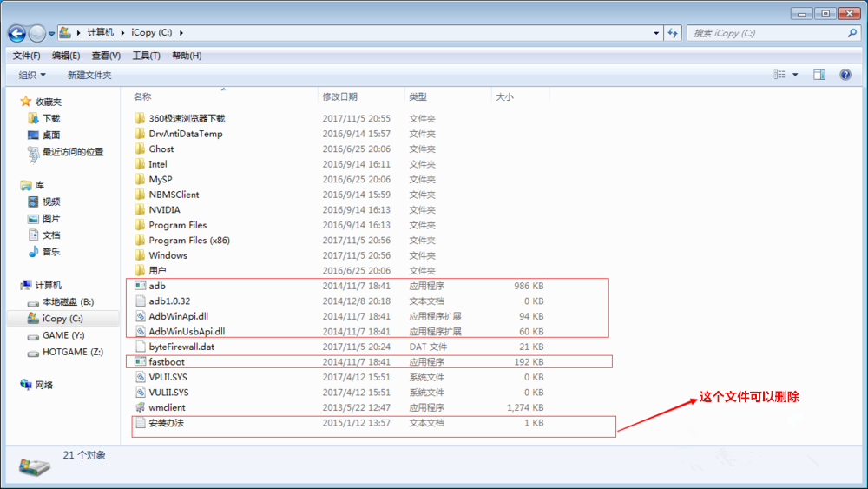The height and width of the screenshot is (489, 868).
Task: Open HOTGAME (Z:) drive
Action: tap(72, 352)
